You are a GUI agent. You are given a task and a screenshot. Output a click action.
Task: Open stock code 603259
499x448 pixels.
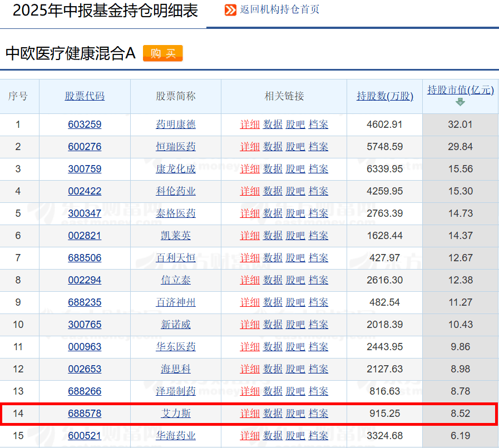[85, 125]
